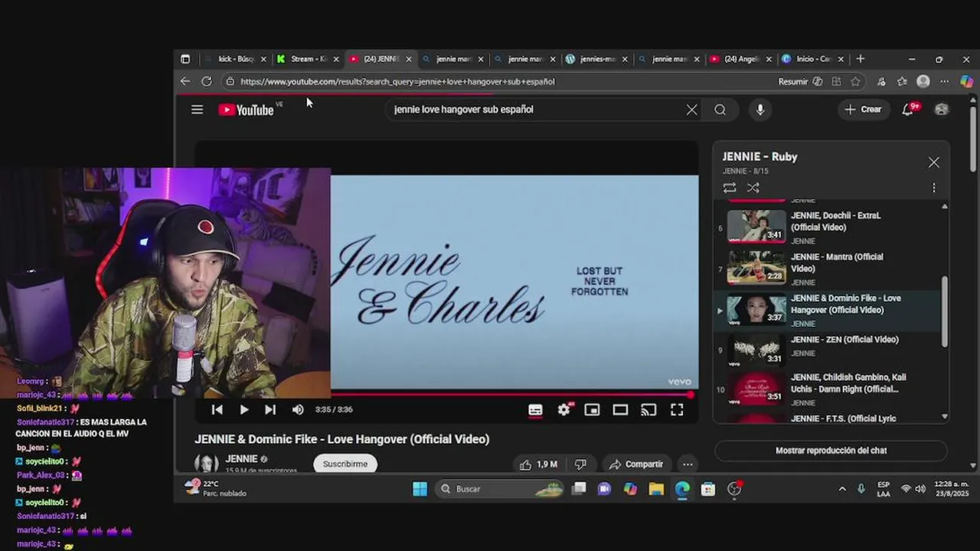Go to the YouTube home logo

(247, 109)
